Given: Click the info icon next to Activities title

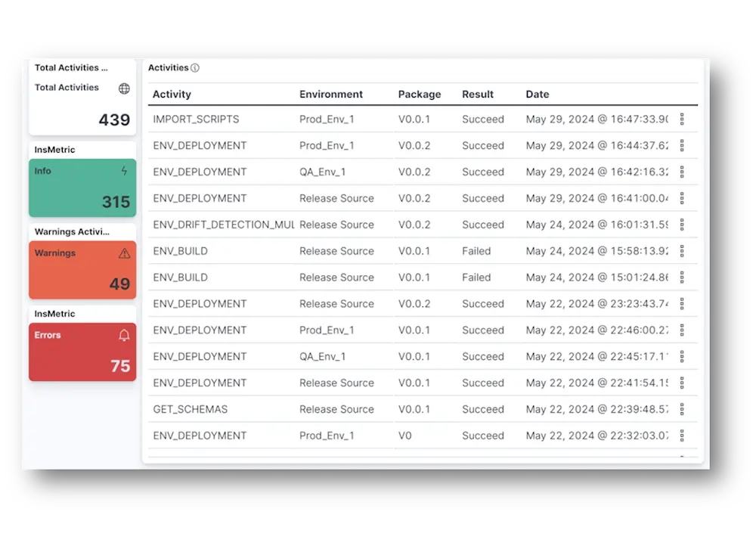Looking at the screenshot, I should pyautogui.click(x=195, y=68).
